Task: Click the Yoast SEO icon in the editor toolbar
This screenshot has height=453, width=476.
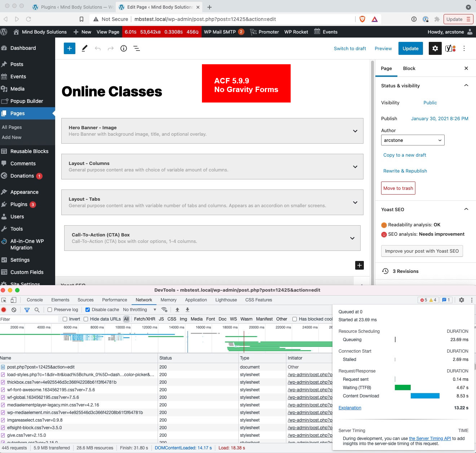Action: 449,48
